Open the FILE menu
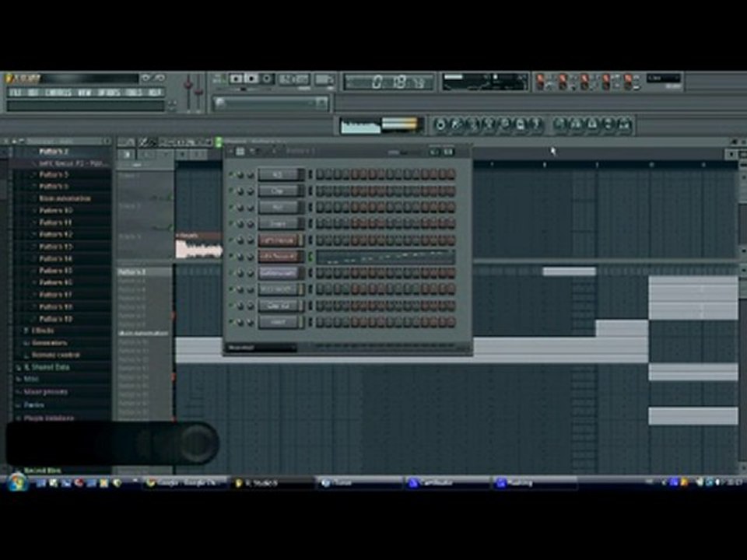Viewport: 747px width, 560px height. 16,93
